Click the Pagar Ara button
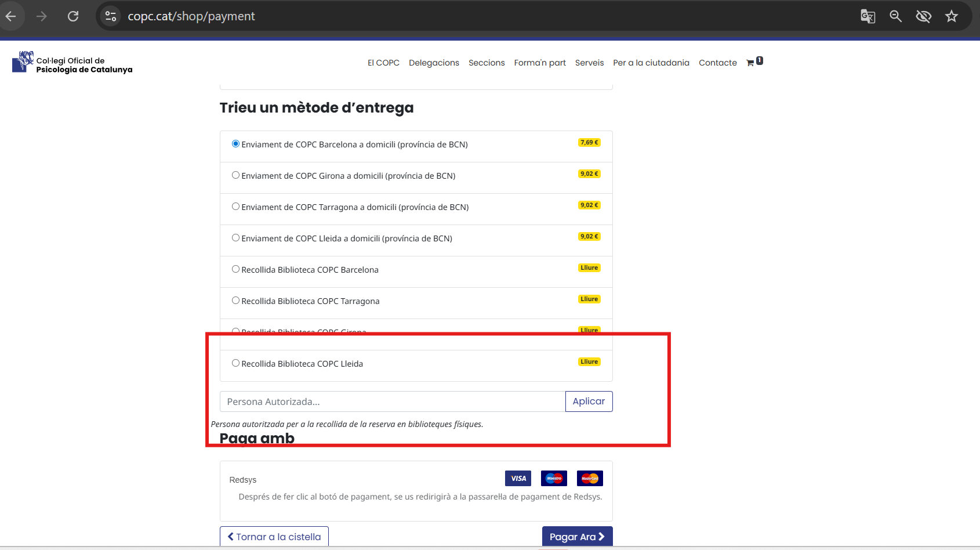 point(576,537)
